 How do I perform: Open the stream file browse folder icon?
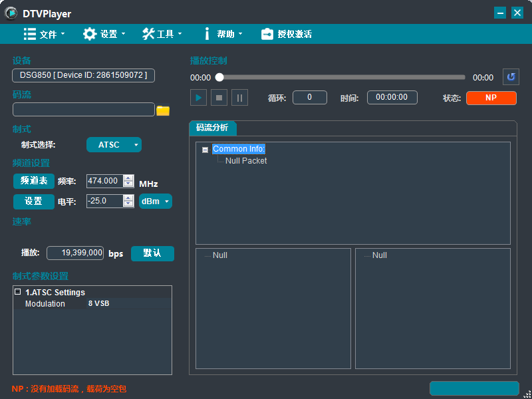163,110
